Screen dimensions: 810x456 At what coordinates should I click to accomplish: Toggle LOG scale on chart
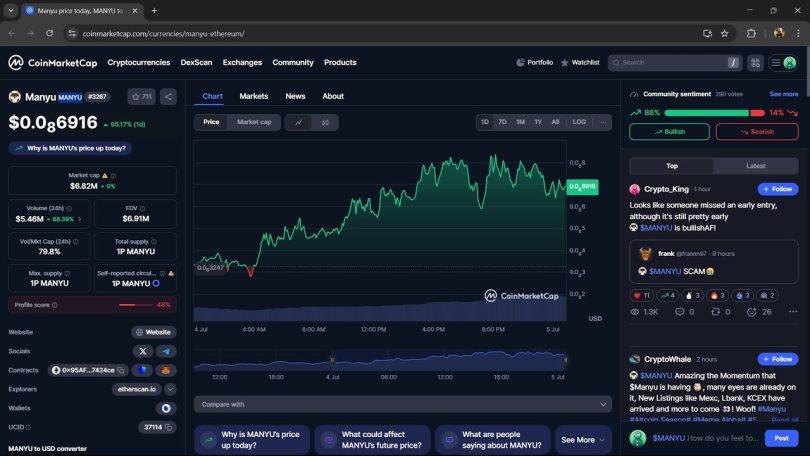(x=579, y=122)
